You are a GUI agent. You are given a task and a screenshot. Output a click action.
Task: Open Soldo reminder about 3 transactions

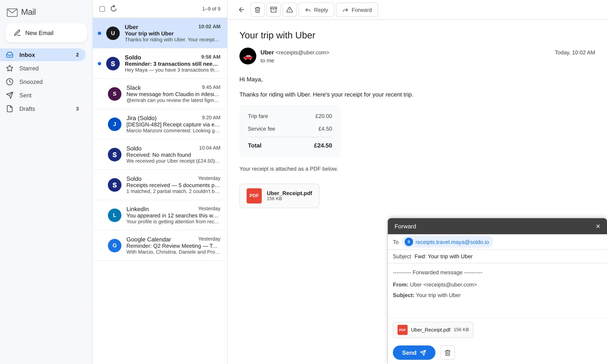pos(160,64)
